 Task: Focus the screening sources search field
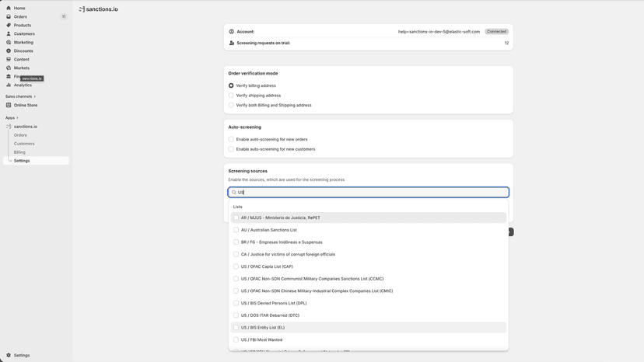(369, 193)
